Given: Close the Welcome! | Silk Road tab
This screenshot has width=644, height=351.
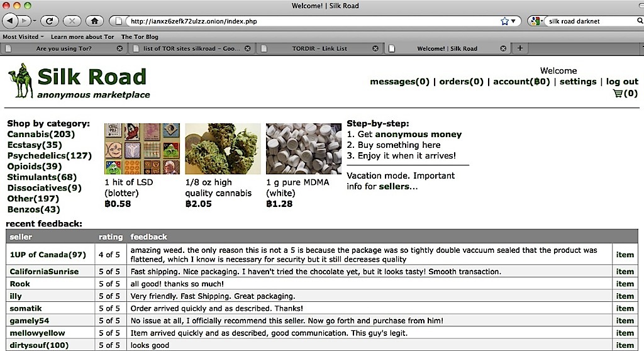Looking at the screenshot, I should pos(503,48).
